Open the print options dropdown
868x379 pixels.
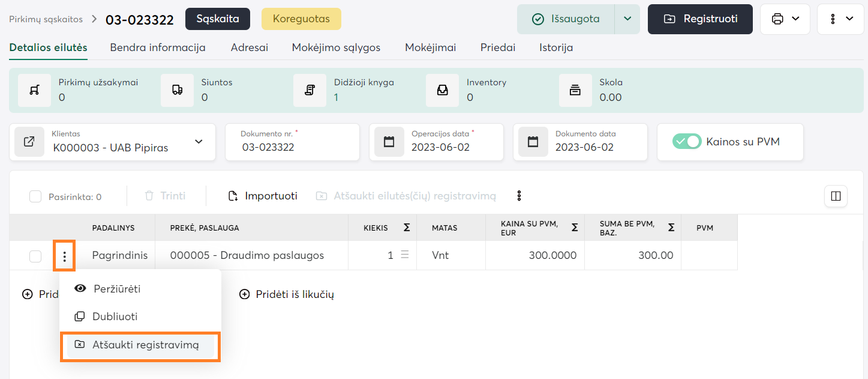[785, 19]
